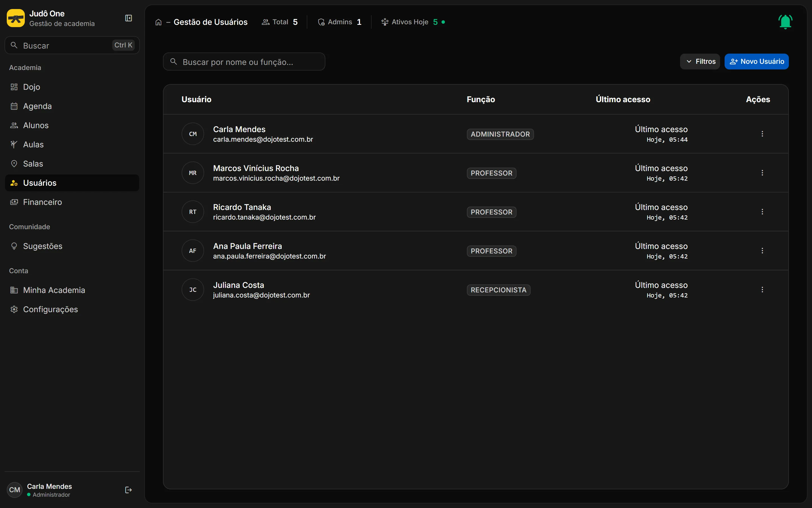Log out using the exit icon
This screenshot has height=508, width=812.
(x=128, y=490)
